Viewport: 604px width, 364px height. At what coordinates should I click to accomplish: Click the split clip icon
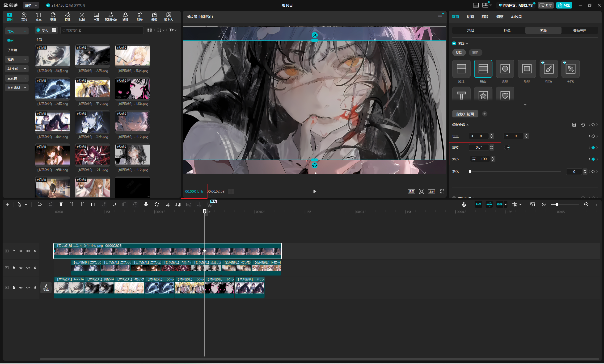coord(61,204)
